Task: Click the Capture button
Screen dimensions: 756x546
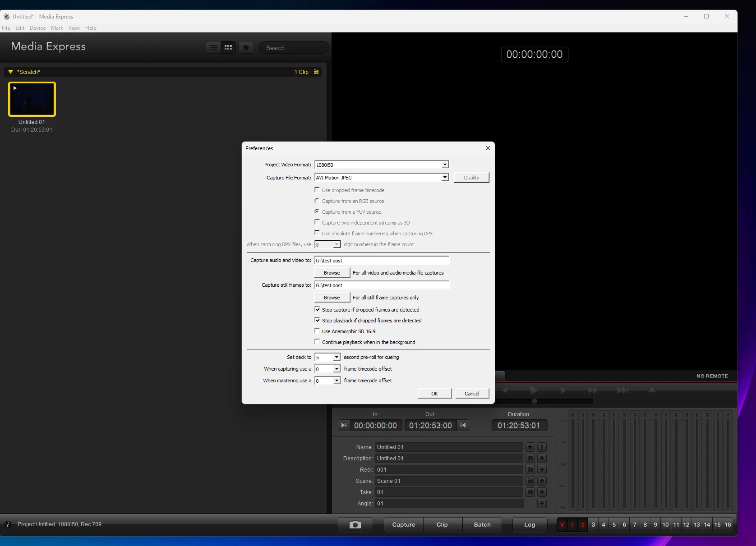Action: click(x=404, y=525)
